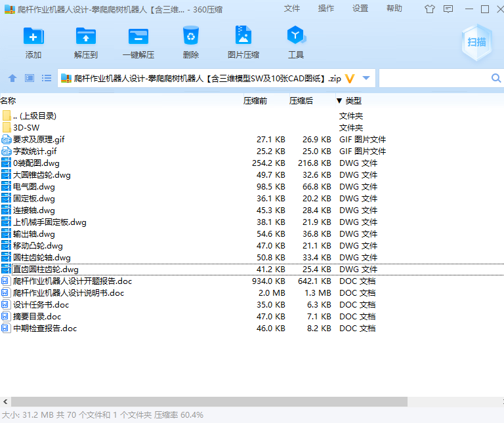The height and width of the screenshot is (423, 504).
Task: Click the 3D-SW folder's 文件夹 type cell
Action: coord(351,127)
